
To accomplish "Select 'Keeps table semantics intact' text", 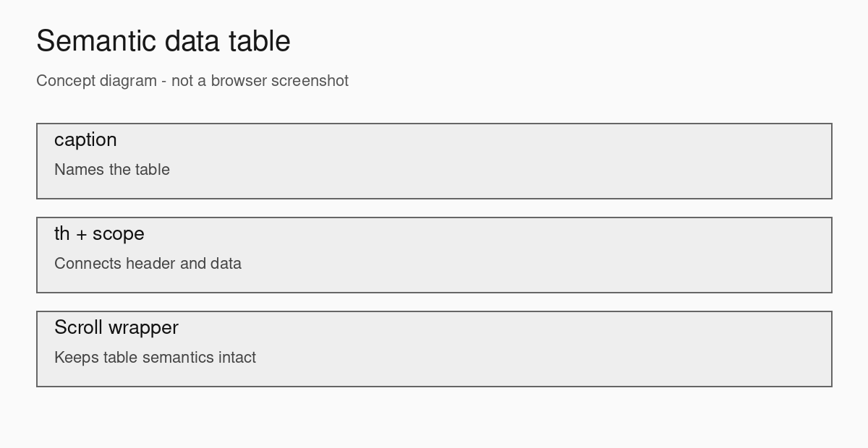I will point(155,358).
